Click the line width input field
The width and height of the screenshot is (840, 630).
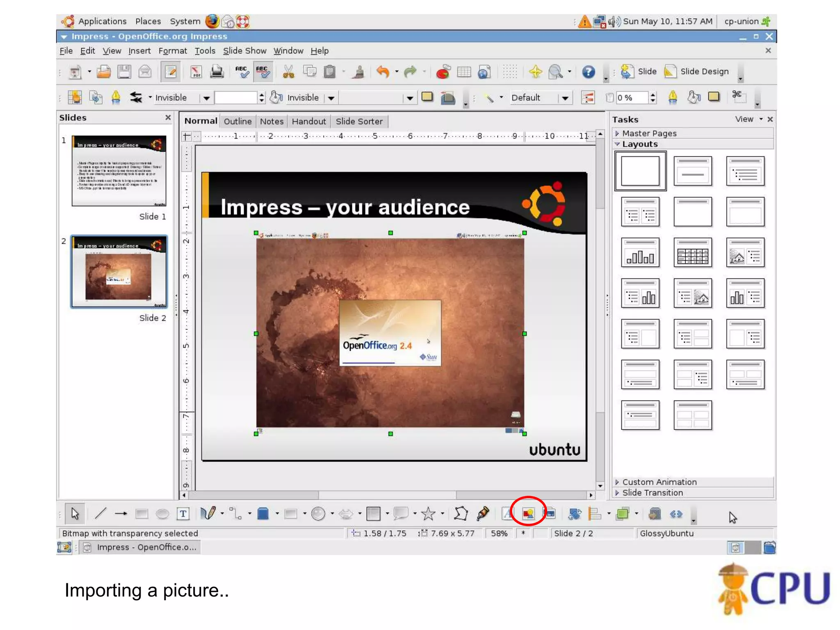click(x=237, y=98)
